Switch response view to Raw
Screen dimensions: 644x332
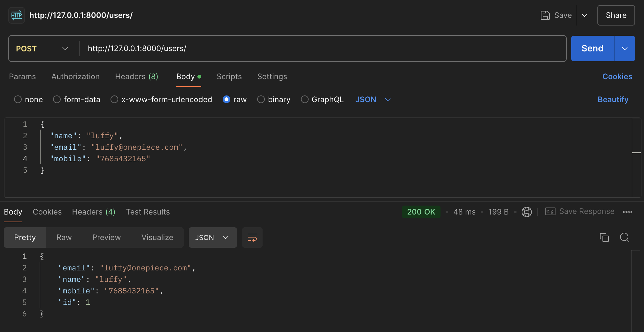(64, 238)
